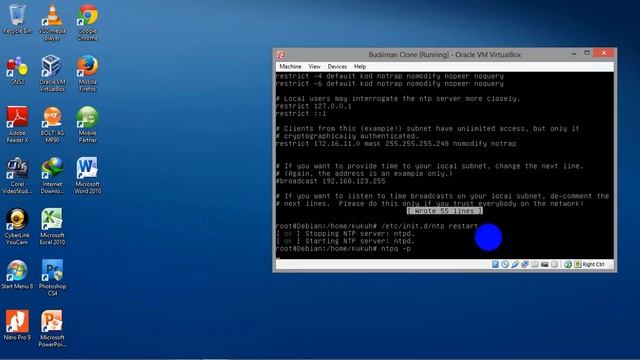Click VirtualBox hard disk activity indicator
The image size is (640, 360).
(495, 264)
